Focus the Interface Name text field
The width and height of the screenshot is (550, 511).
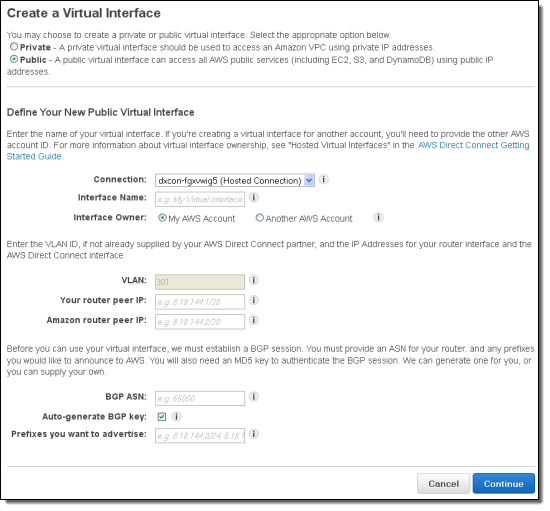200,200
